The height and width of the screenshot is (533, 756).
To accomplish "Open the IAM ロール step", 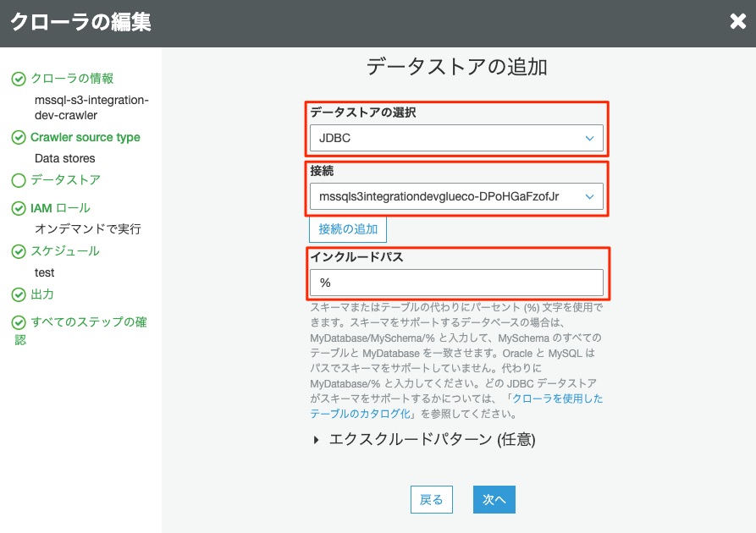I will 60,208.
